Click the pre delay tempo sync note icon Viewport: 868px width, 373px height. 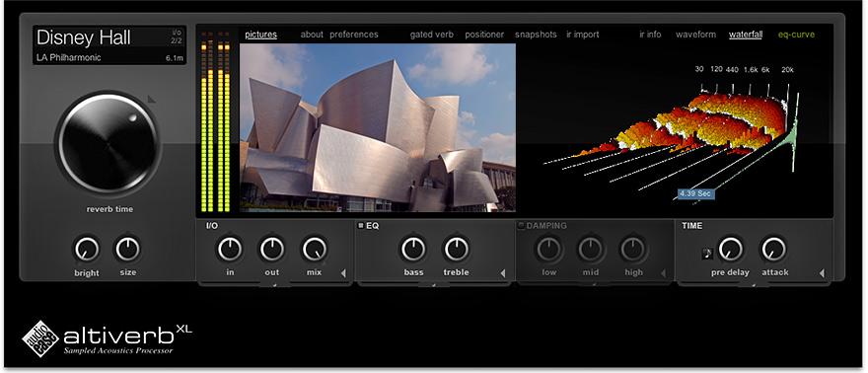click(707, 254)
